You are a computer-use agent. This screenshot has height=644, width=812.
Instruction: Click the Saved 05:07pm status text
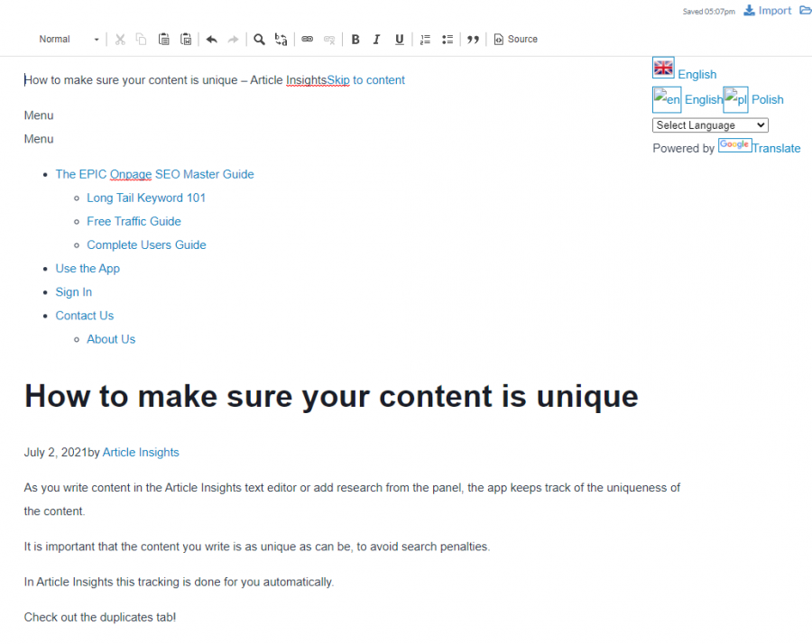708,12
